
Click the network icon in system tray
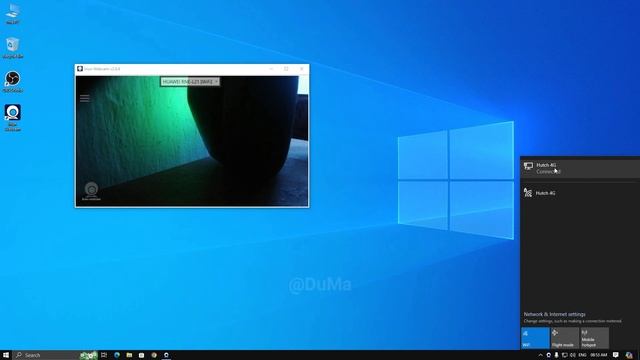[x=564, y=356]
